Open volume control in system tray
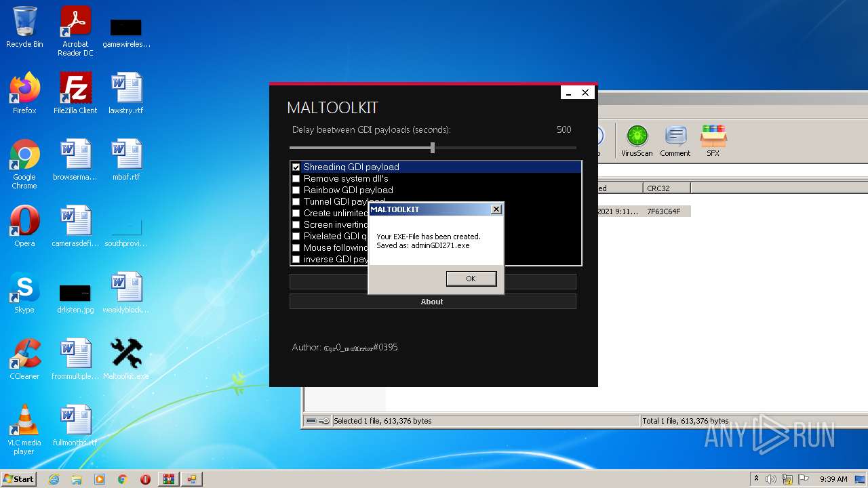 771,479
